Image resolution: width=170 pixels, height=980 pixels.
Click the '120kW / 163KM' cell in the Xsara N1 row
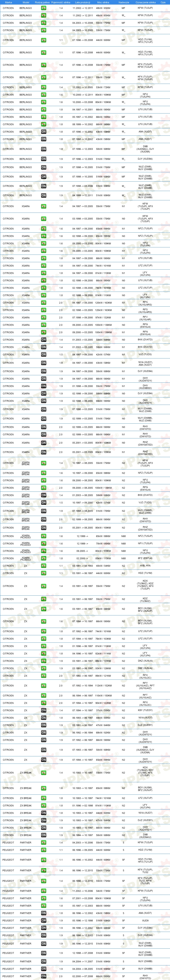103,303
